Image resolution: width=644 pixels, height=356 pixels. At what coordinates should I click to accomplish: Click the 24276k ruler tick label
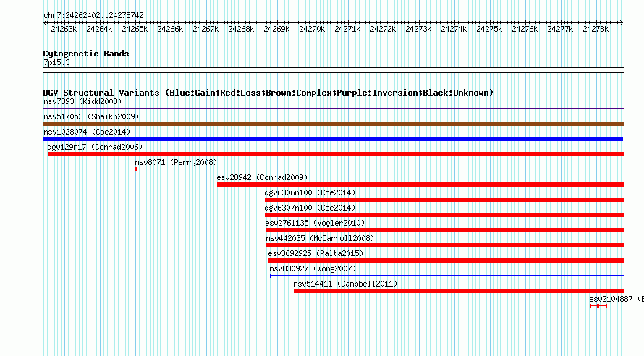pos(525,29)
